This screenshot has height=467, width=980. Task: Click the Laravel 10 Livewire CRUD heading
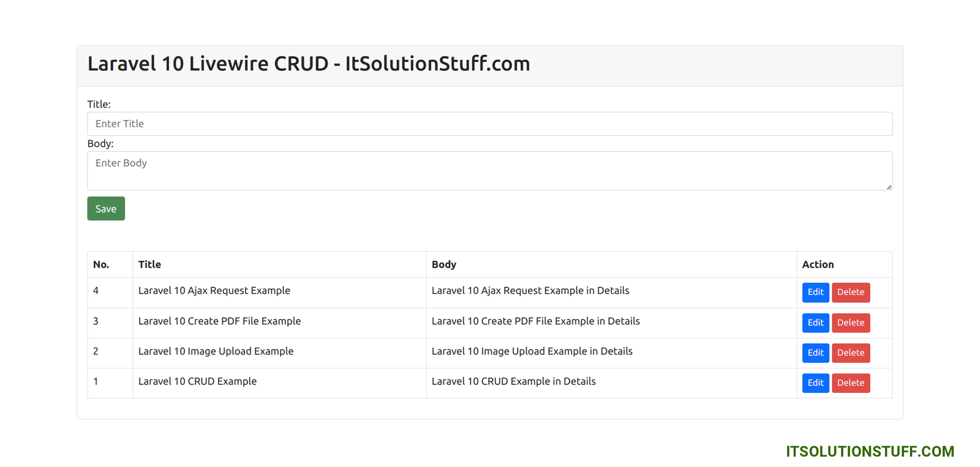coord(309,64)
